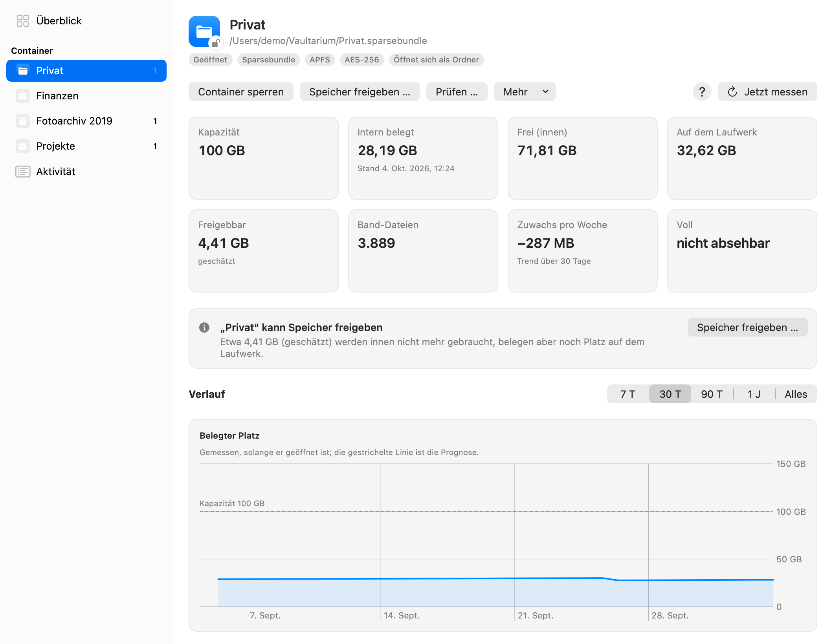Screen dimensions: 833x644
Task: Open the Überblick grid icon
Action: click(x=23, y=21)
